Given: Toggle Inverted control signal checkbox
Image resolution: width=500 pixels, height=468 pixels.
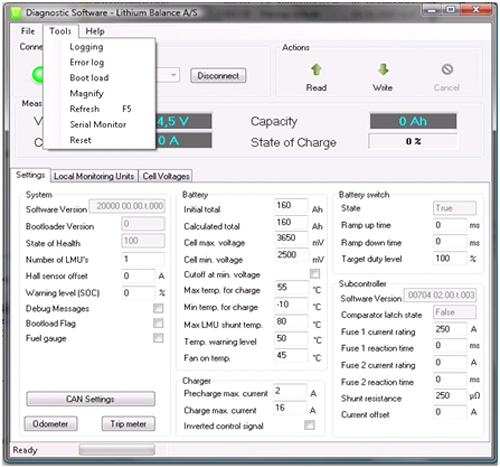Looking at the screenshot, I should coord(309,425).
